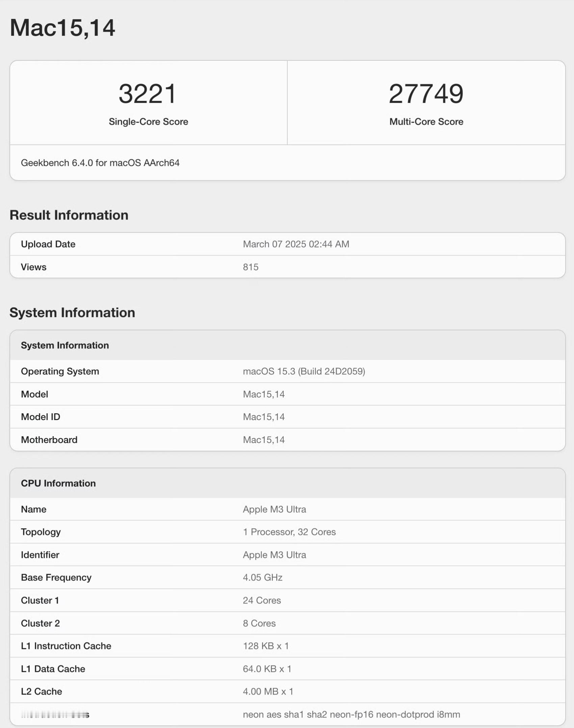This screenshot has width=574, height=728.
Task: Select the 8 Cores value
Action: (259, 623)
